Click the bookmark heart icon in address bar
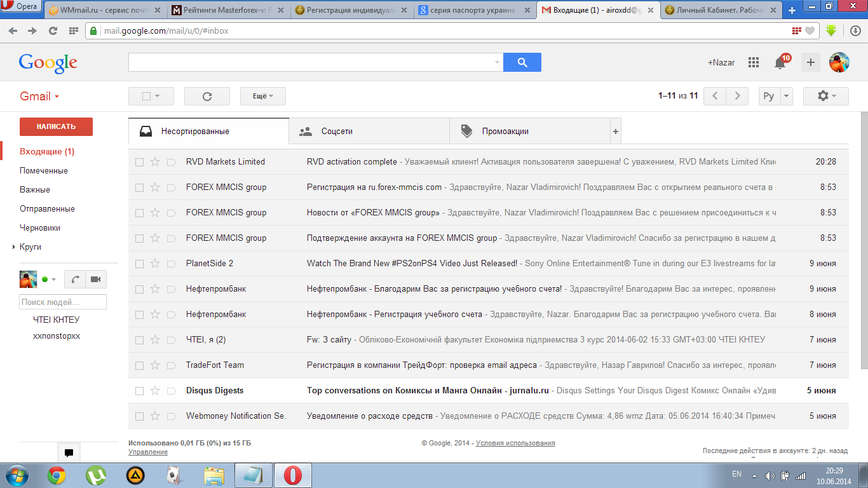 pyautogui.click(x=810, y=30)
